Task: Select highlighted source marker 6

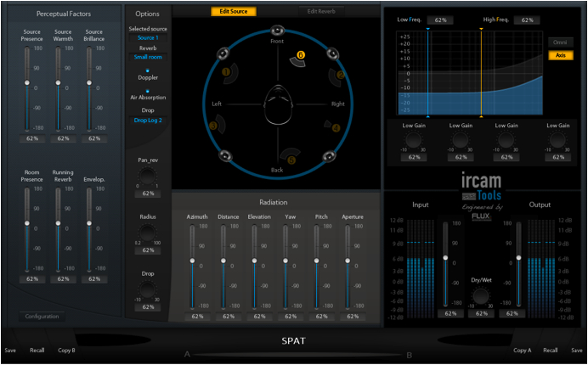Action: (x=301, y=55)
